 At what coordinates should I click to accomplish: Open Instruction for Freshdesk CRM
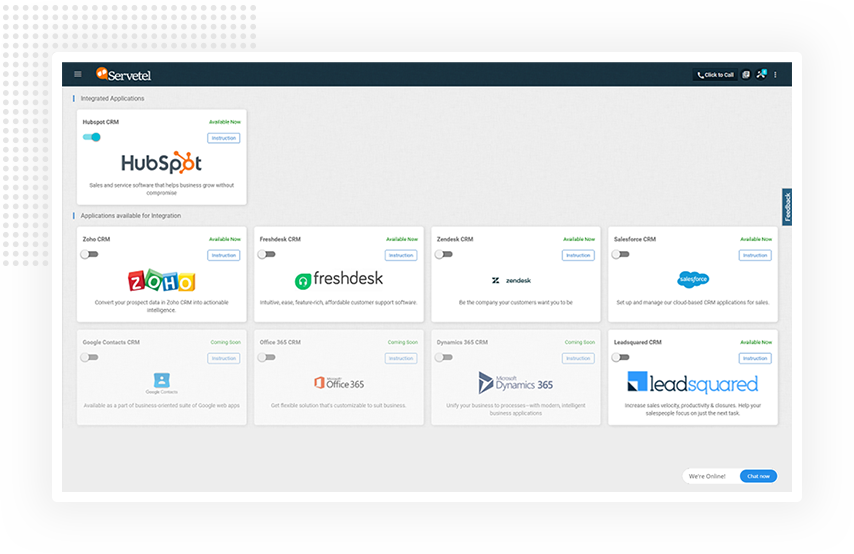(x=401, y=255)
